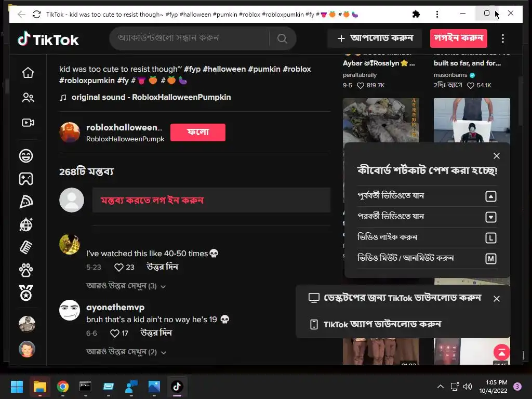Open terminal app from taskbar
532x399 pixels.
click(85, 387)
